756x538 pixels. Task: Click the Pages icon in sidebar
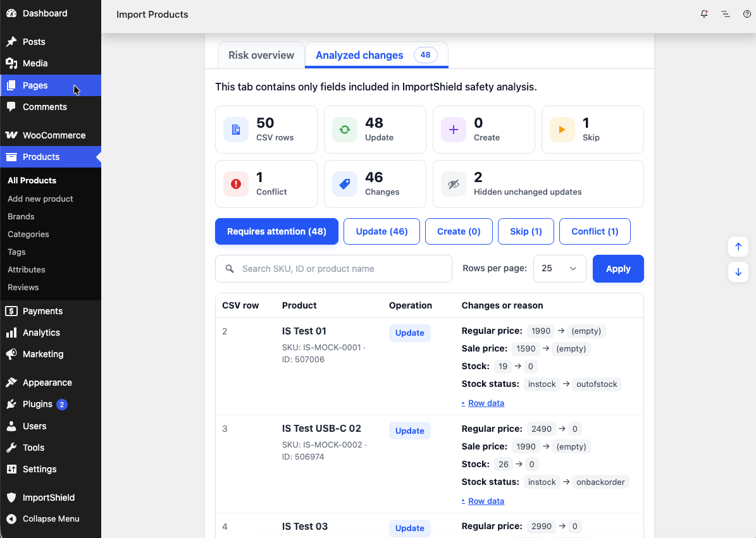[11, 85]
